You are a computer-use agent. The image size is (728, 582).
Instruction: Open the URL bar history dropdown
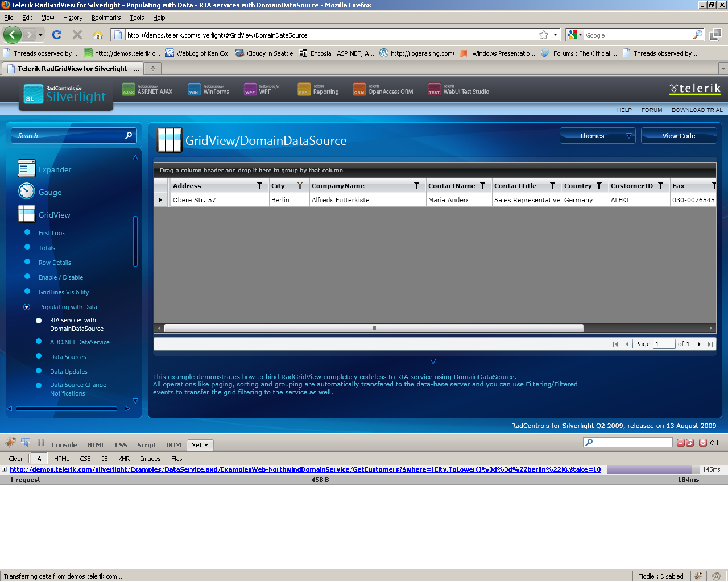556,35
